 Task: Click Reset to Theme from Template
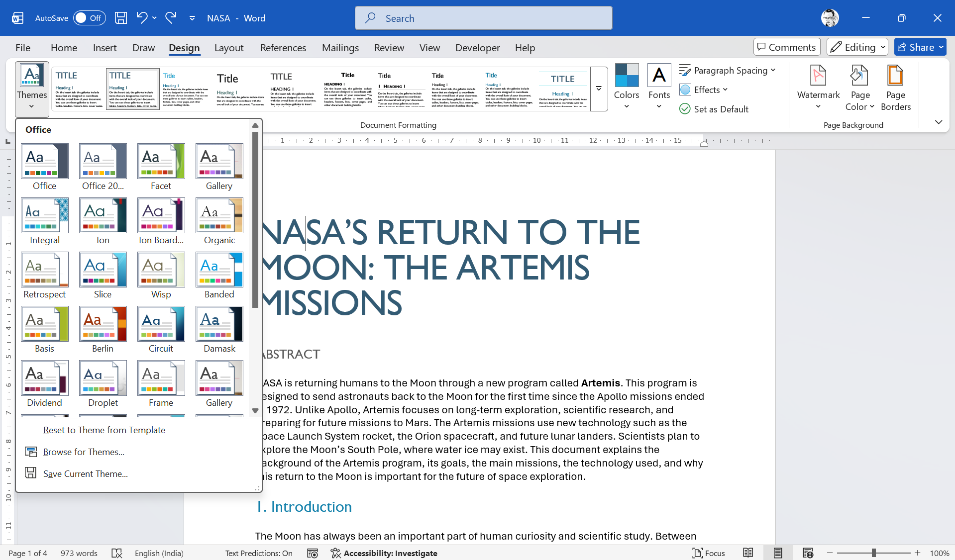click(x=104, y=430)
